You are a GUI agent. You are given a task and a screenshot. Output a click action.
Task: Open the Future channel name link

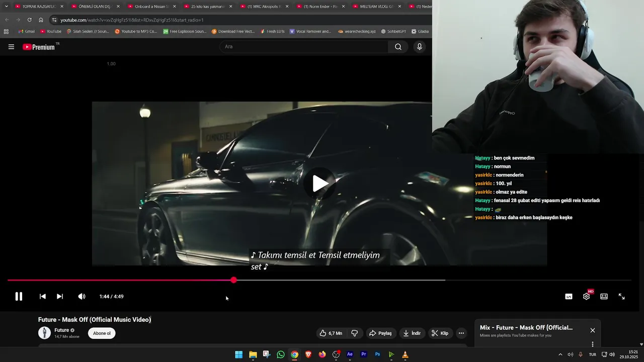pos(62,330)
